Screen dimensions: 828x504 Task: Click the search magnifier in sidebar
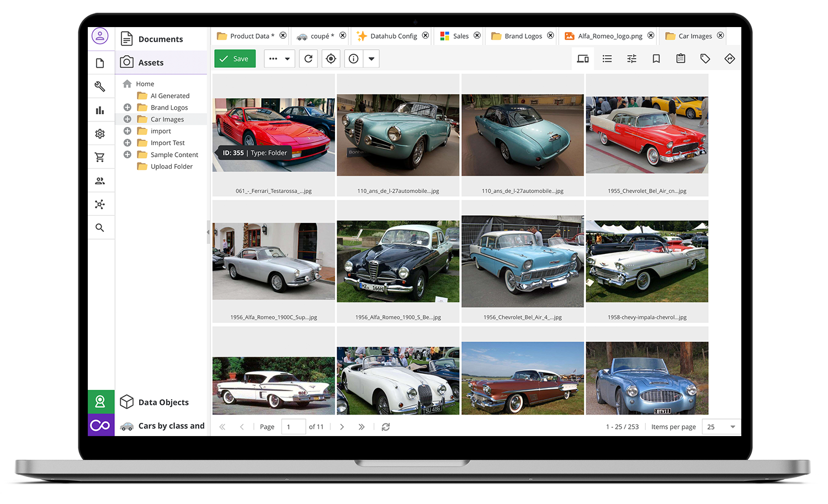pos(100,227)
